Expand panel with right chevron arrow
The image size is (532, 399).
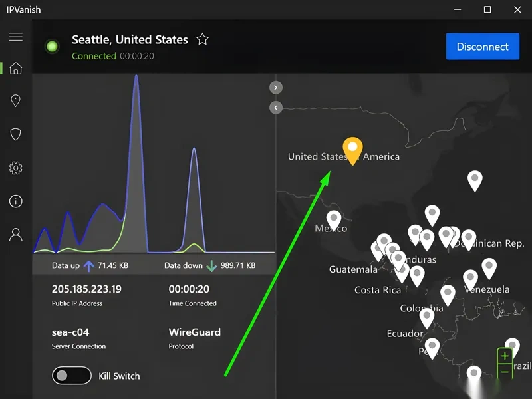point(276,88)
